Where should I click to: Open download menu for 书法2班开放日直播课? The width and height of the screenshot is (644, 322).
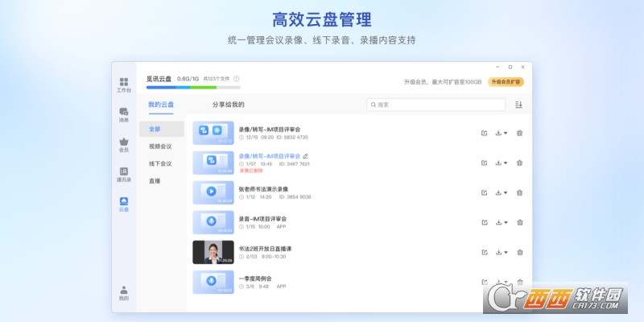502,252
